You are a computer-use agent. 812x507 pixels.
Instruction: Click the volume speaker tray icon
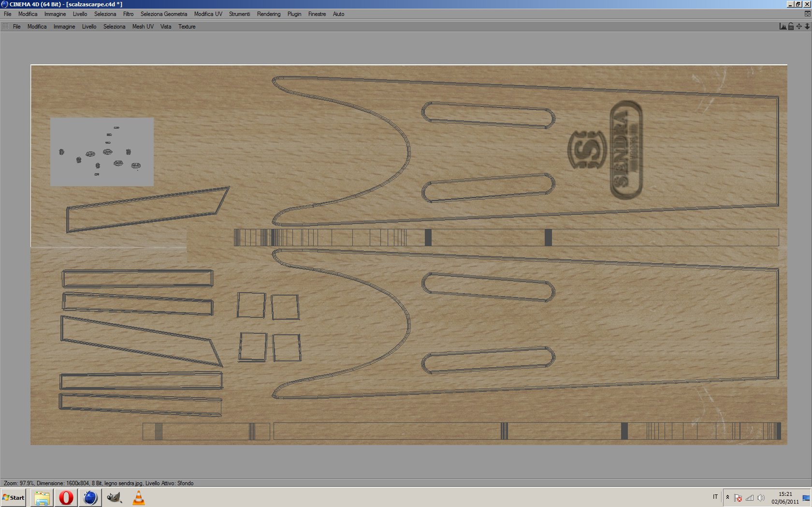coord(761,498)
